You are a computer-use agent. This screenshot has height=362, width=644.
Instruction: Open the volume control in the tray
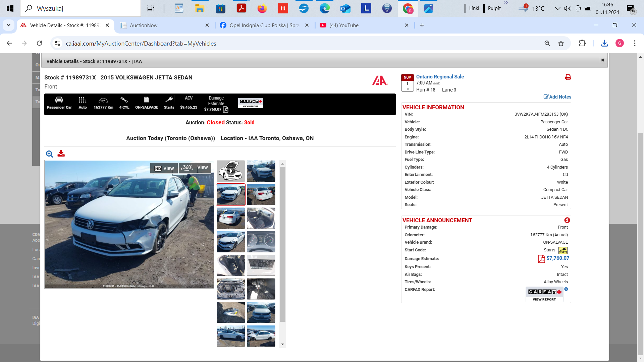[x=568, y=8]
